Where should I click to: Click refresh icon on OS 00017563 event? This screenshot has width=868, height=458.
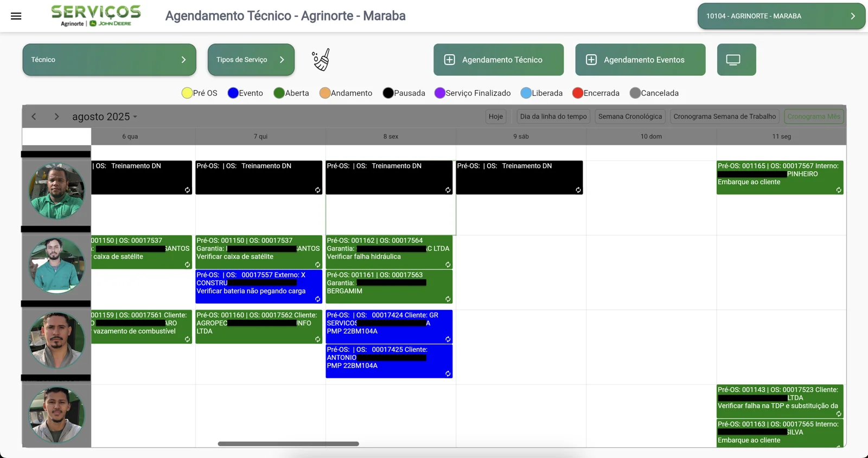448,299
